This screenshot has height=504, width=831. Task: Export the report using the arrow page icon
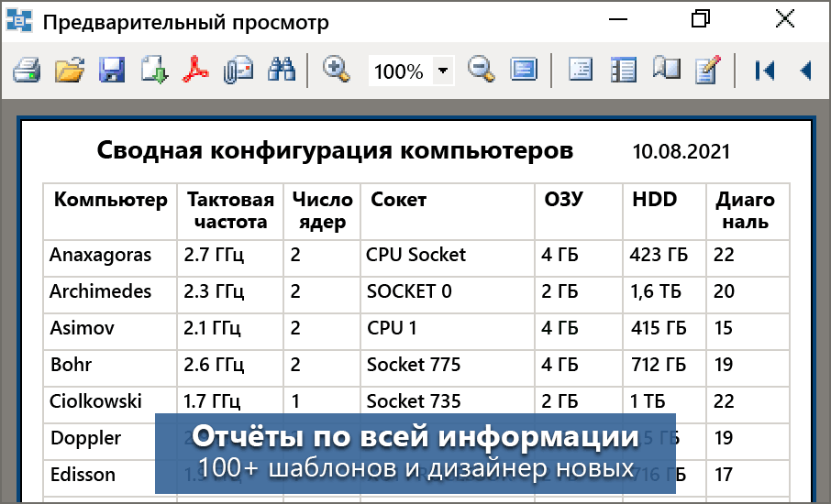point(154,71)
